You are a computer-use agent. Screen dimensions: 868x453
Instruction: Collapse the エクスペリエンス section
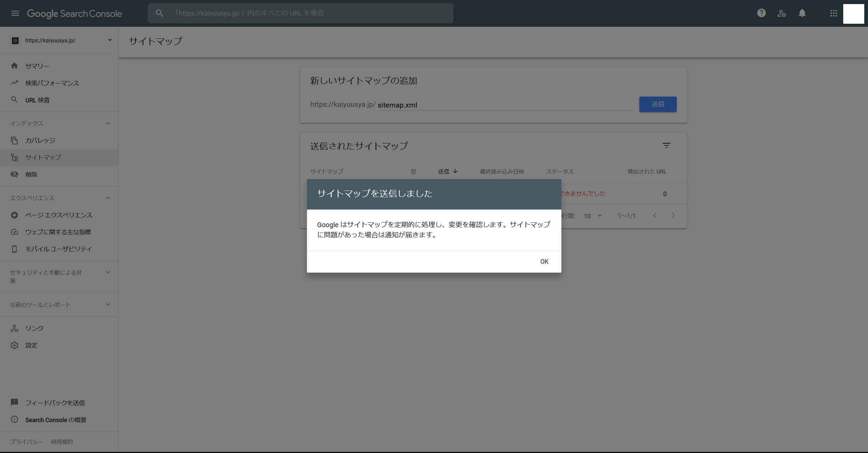(x=108, y=198)
